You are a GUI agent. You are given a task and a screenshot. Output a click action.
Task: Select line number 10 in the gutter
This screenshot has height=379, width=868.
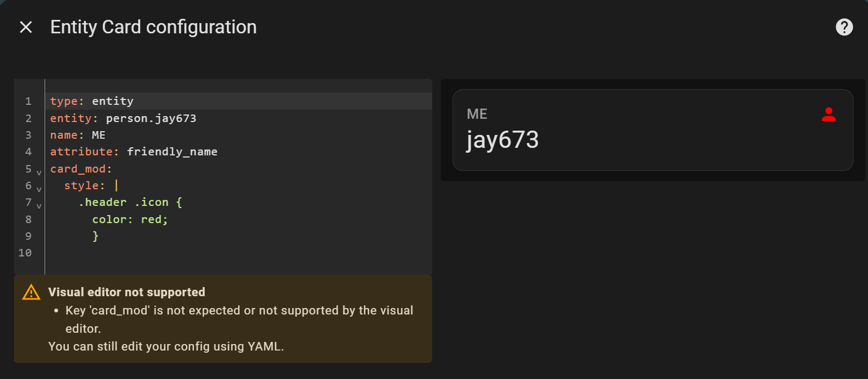(x=25, y=253)
